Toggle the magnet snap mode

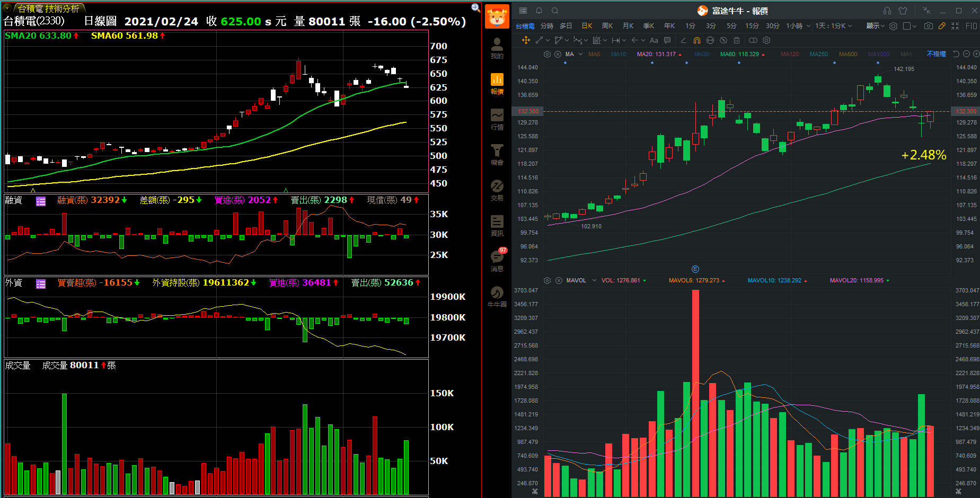click(x=697, y=40)
